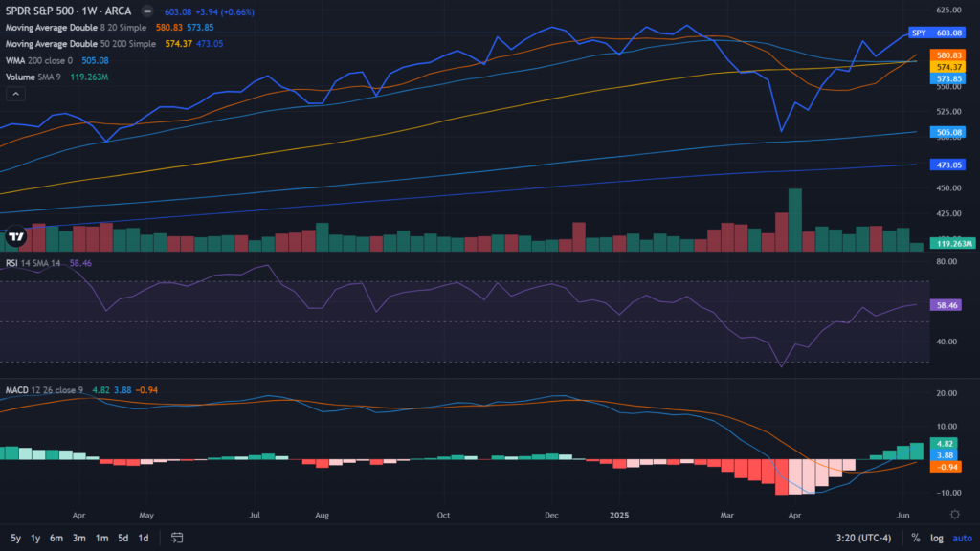Viewport: 980px width, 551px height.
Task: Click the purple 58.46 RSI axis label
Action: click(x=946, y=305)
